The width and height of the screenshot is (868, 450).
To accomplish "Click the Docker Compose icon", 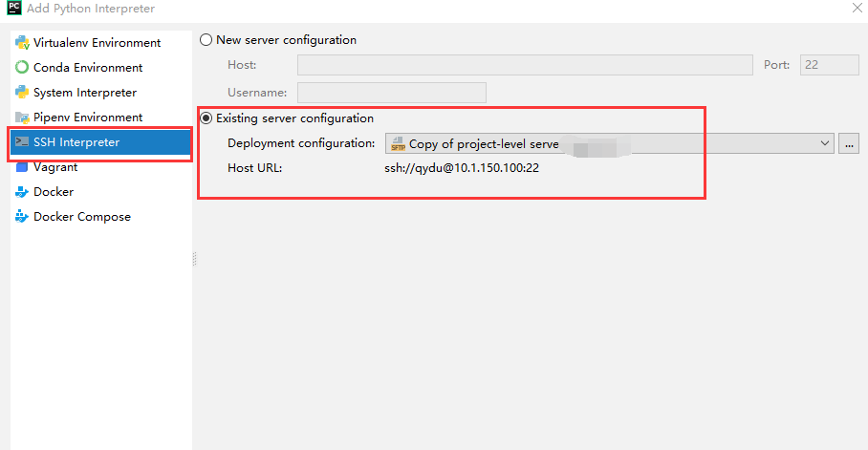I will click(x=22, y=217).
